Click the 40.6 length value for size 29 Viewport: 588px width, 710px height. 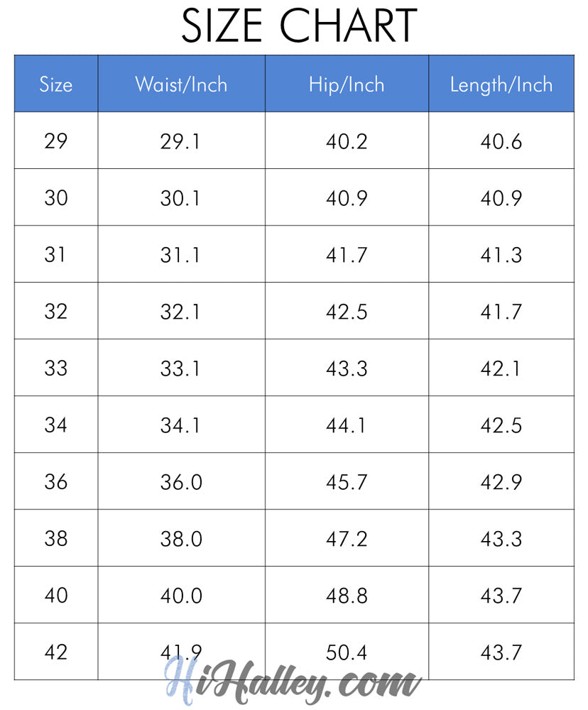coord(501,141)
